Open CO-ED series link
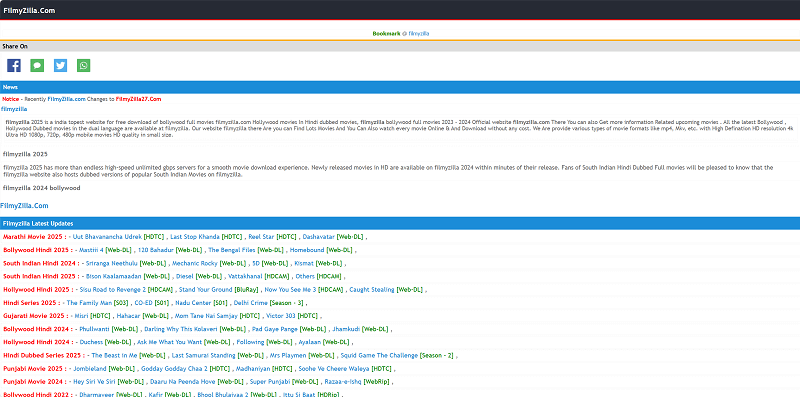Viewport: 800px width, 397px height. [144, 303]
